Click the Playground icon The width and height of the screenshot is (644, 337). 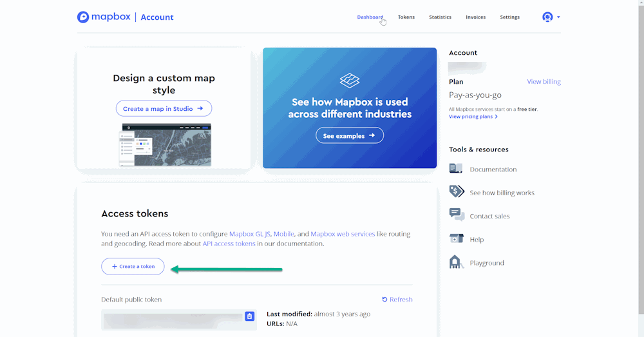click(x=456, y=262)
